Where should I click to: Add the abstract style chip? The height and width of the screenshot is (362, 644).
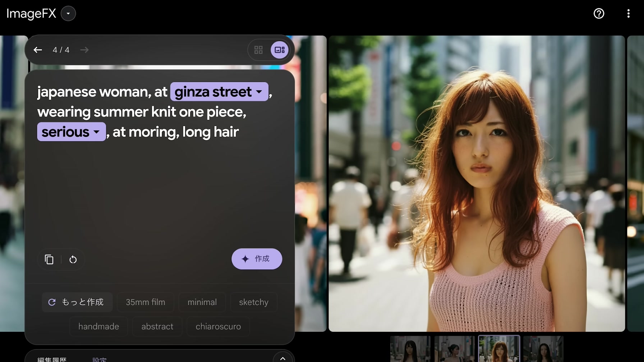pos(157,326)
